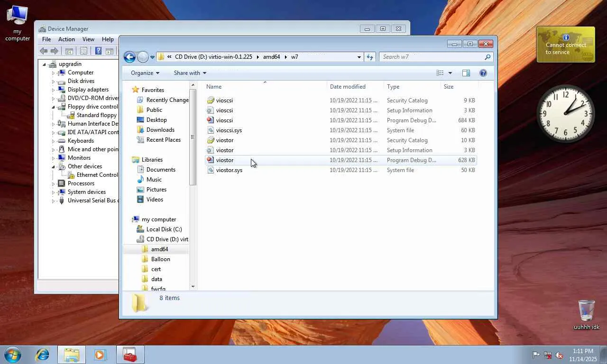Click the CD Drive (D:) breadcrumb segment
Viewport: 607px width, 364px height.
coord(213,57)
